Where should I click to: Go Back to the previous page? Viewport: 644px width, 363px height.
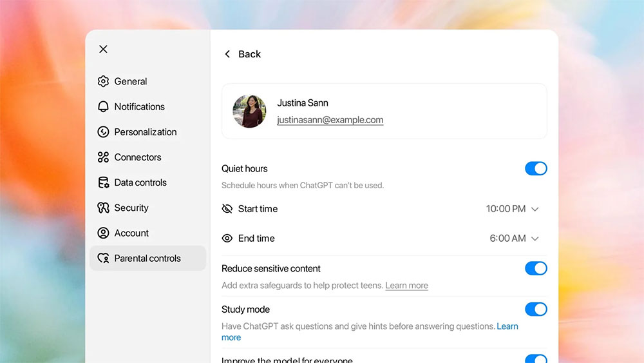(243, 54)
